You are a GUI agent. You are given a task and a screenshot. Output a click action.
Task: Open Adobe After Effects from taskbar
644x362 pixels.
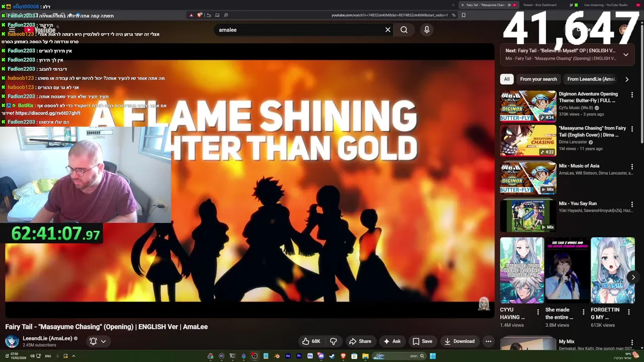click(288, 356)
